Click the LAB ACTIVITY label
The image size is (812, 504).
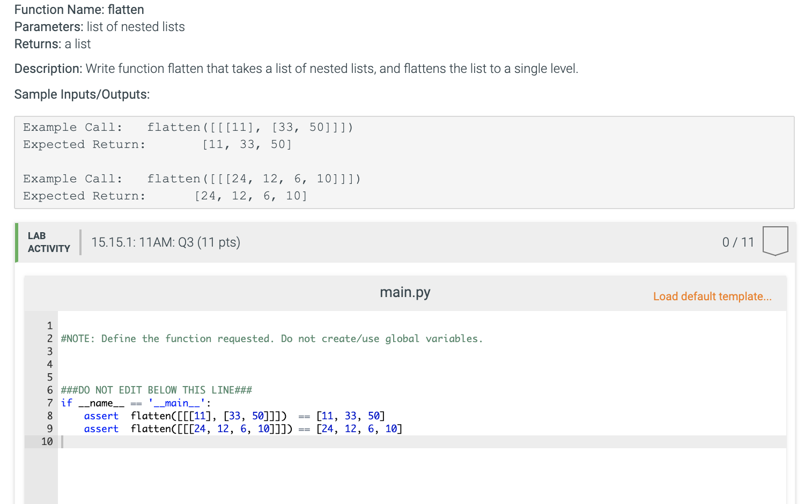click(49, 242)
